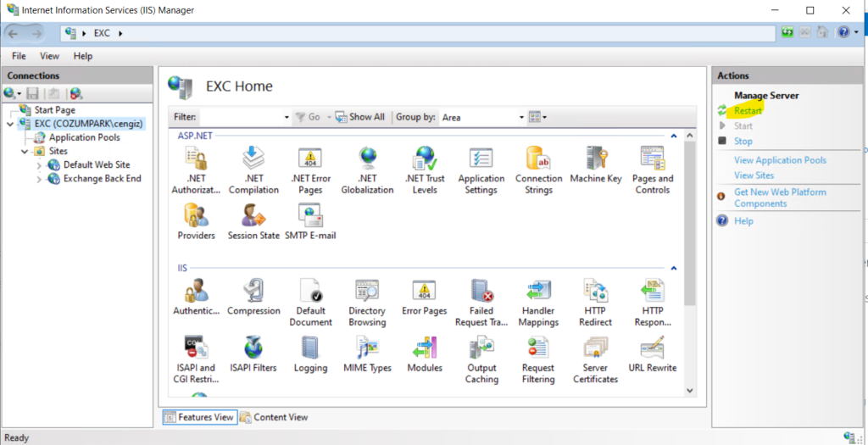Collapse the ASP.NET group section
The image size is (868, 445).
coord(674,136)
